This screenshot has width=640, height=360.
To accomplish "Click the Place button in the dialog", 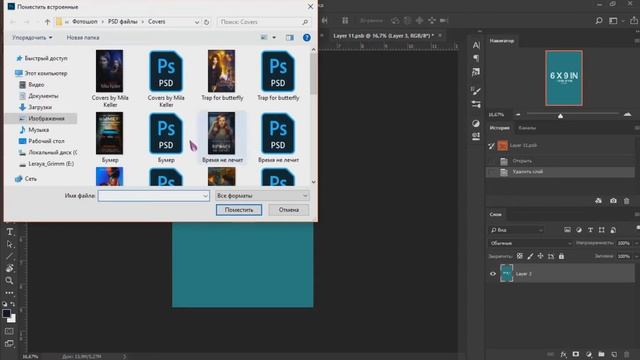I will coord(239,210).
